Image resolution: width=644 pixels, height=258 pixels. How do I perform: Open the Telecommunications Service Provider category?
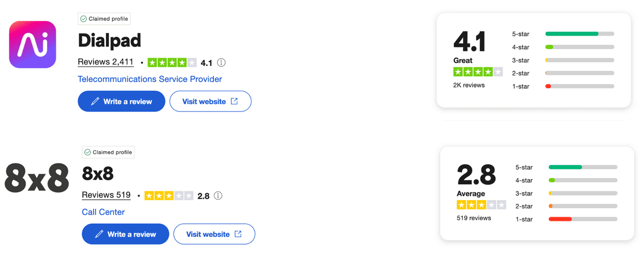[x=149, y=79]
